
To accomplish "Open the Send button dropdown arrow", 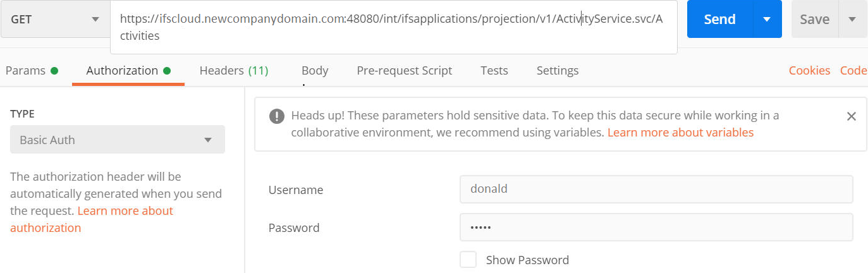I will point(767,19).
